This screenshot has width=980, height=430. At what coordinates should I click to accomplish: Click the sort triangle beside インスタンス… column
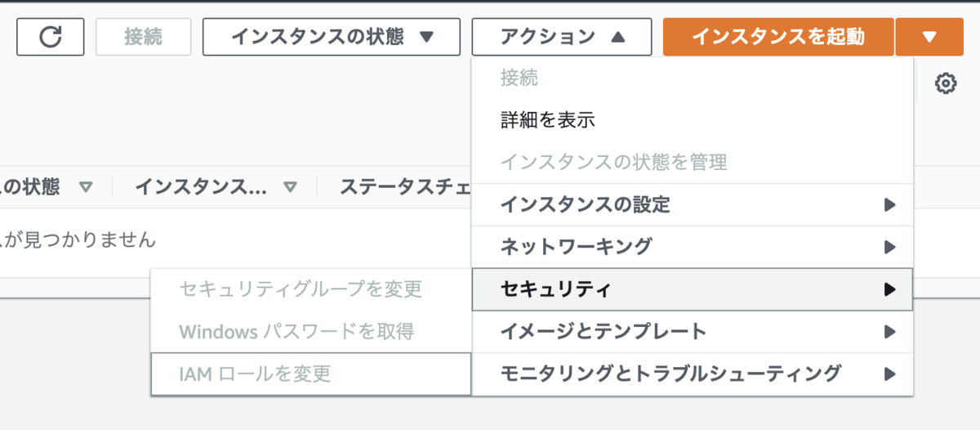[x=290, y=187]
